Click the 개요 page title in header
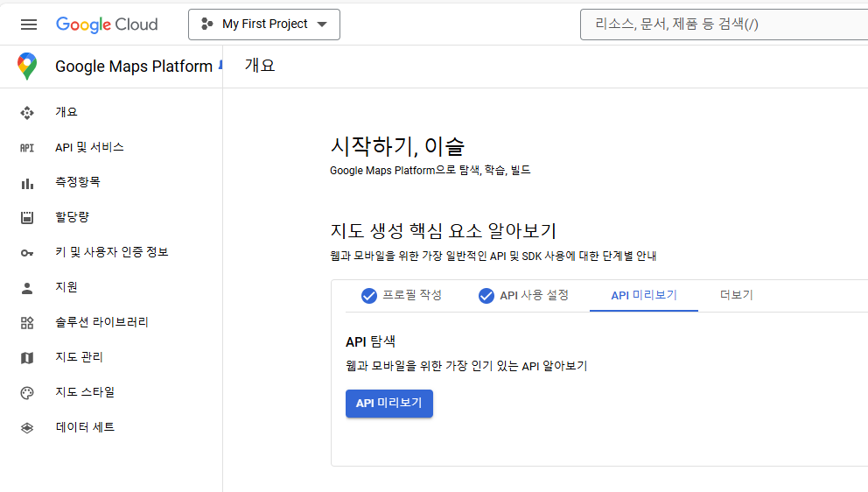The width and height of the screenshot is (868, 492). [260, 66]
